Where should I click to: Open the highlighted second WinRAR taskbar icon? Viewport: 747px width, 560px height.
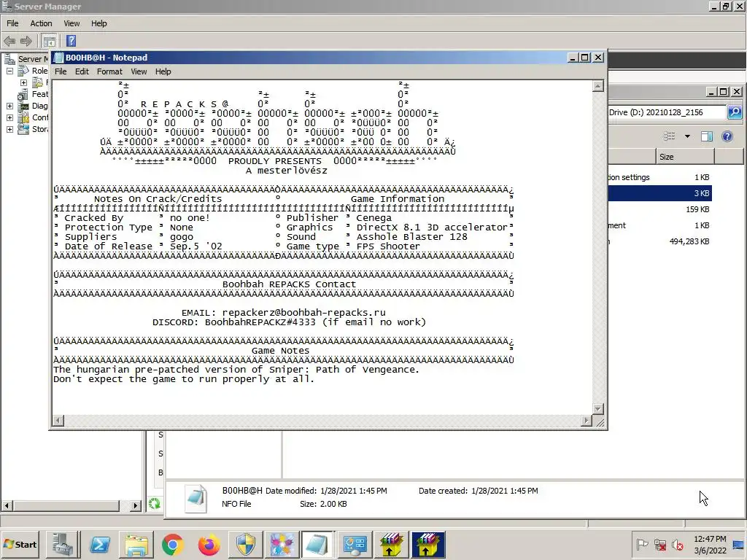pyautogui.click(x=427, y=545)
